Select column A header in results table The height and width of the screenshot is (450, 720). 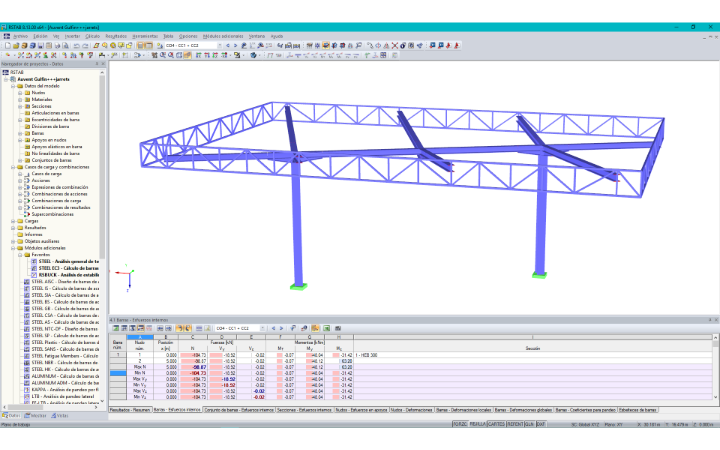(140, 338)
